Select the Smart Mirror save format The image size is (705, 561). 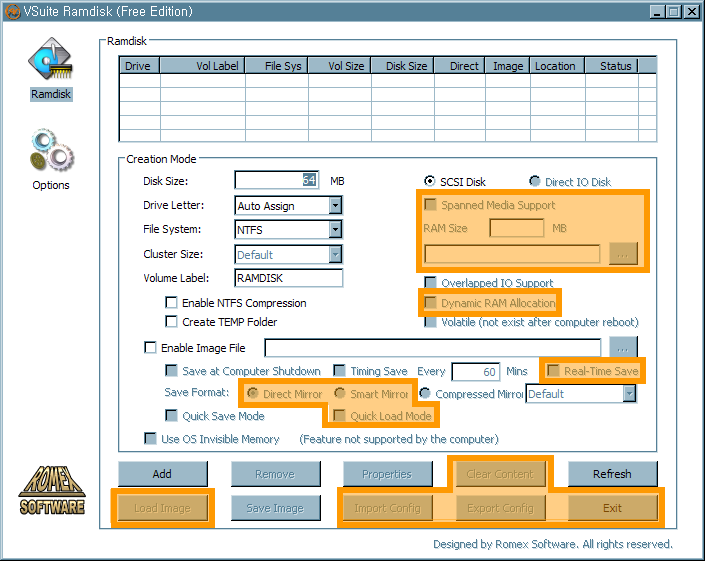tap(339, 393)
